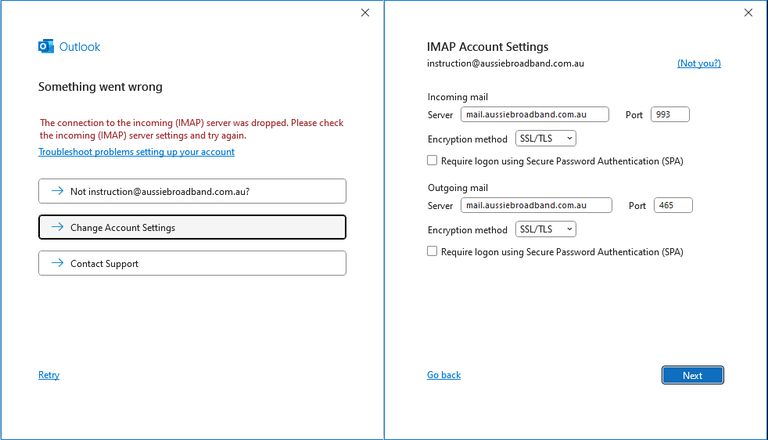
Task: Click the Go back link
Action: (444, 375)
